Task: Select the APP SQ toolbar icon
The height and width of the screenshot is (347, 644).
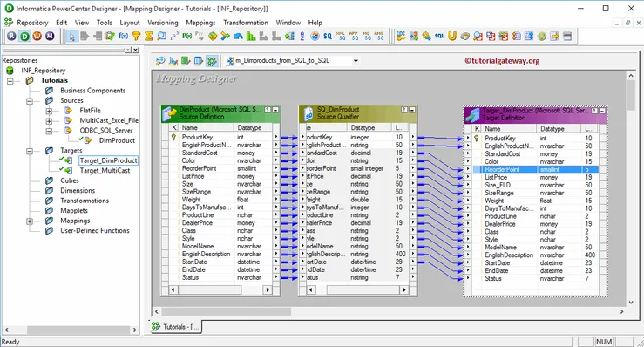Action: 354,36
